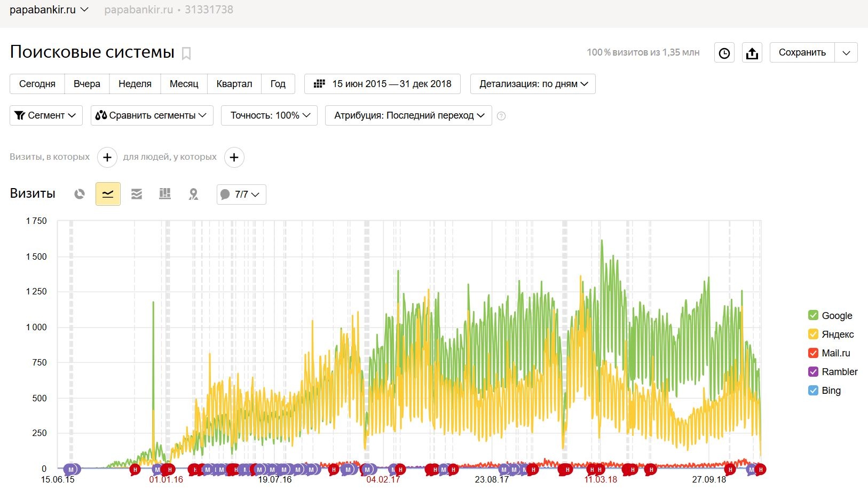
Task: Click the 15.06.15 date label
Action: [58, 480]
